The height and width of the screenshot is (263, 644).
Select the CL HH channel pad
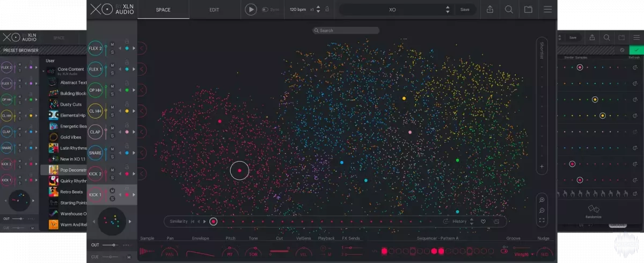point(96,111)
